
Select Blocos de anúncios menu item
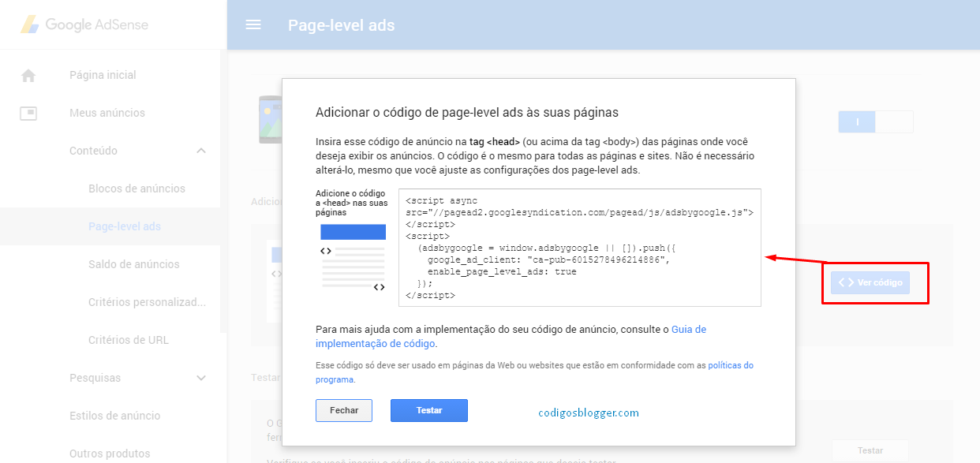tap(137, 189)
